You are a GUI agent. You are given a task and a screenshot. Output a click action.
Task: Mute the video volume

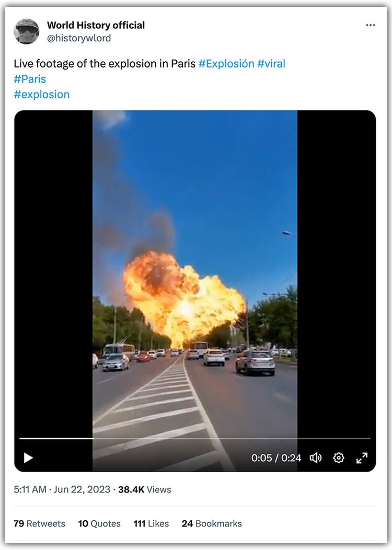click(316, 458)
